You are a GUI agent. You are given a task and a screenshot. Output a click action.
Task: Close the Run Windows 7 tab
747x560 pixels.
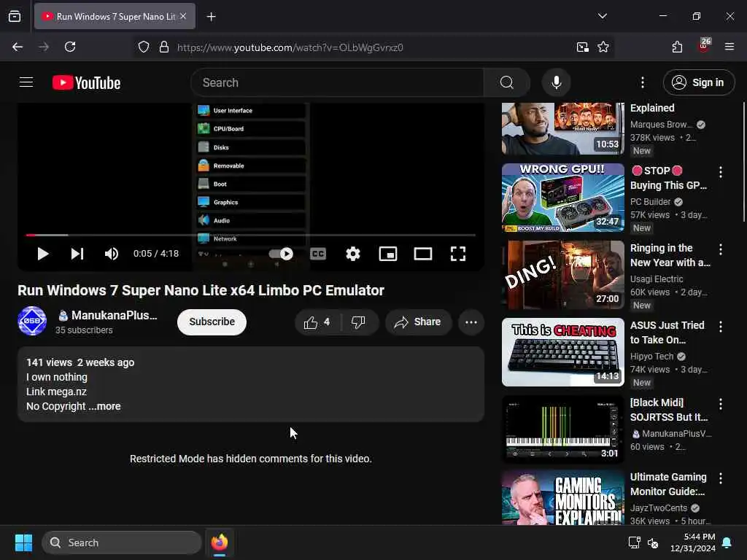click(183, 16)
